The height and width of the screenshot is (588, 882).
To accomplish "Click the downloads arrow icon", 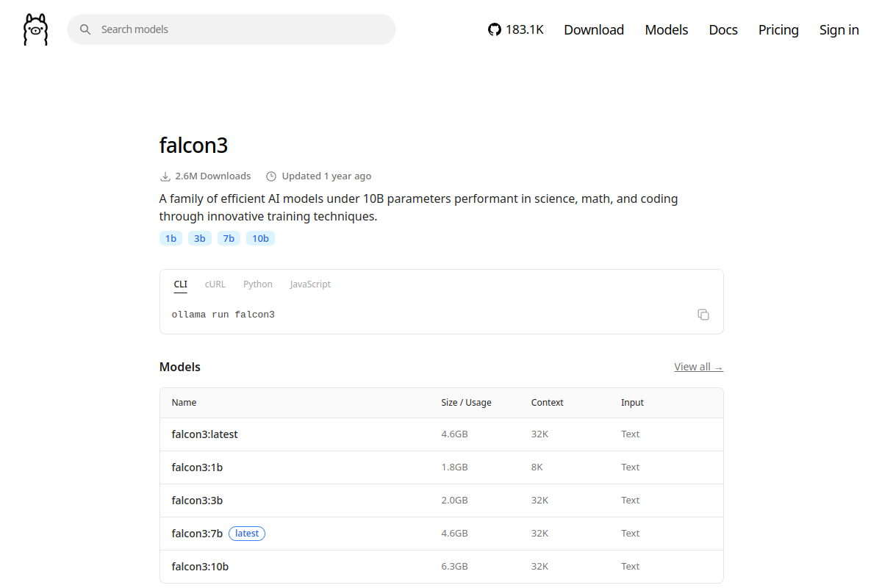I will (165, 176).
